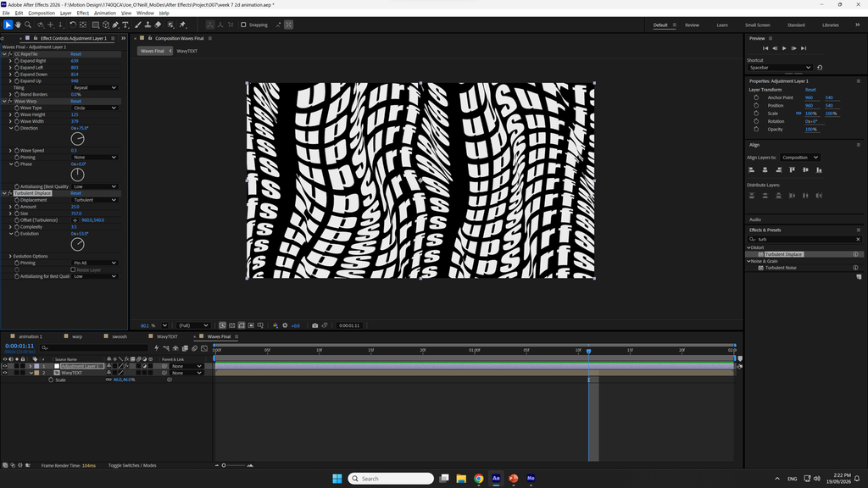Select the Hand tool
The image size is (868, 488).
coord(18,25)
